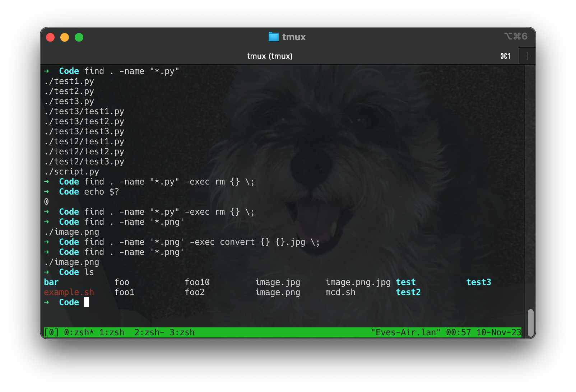
Task: Click the bar directory in the listing
Action: click(x=51, y=282)
